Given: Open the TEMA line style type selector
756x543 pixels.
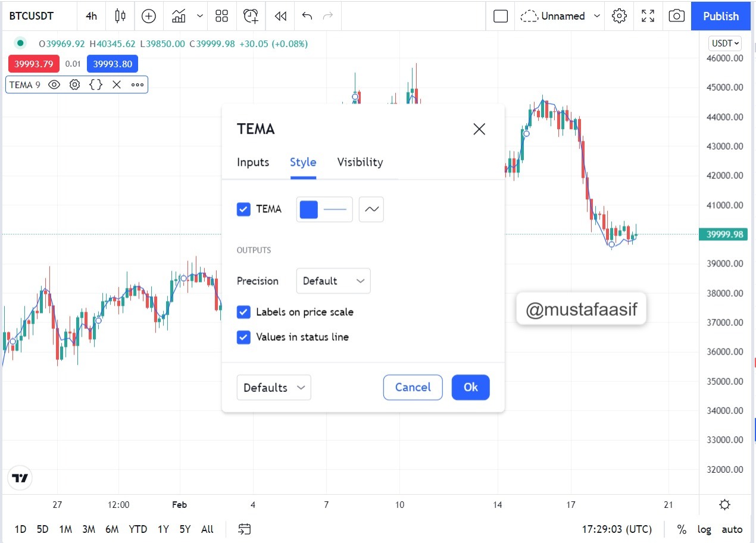Looking at the screenshot, I should [x=371, y=209].
